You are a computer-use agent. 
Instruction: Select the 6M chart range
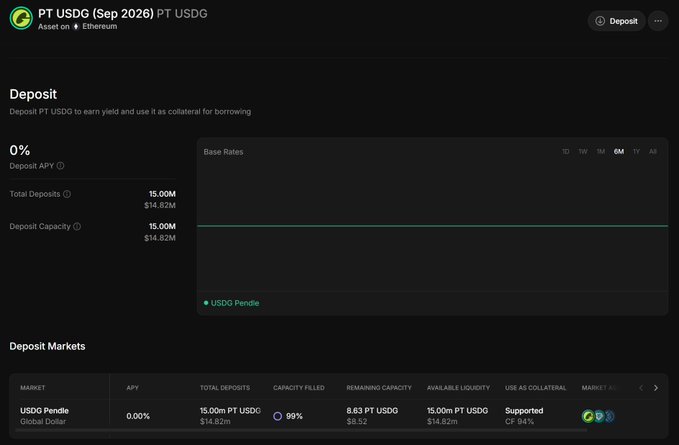[x=619, y=152]
